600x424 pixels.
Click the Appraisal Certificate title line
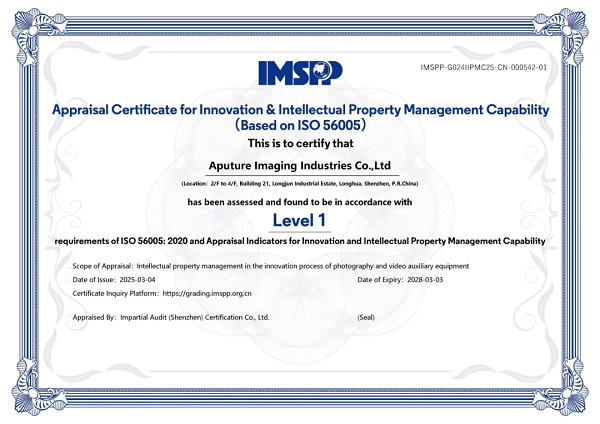tap(300, 110)
